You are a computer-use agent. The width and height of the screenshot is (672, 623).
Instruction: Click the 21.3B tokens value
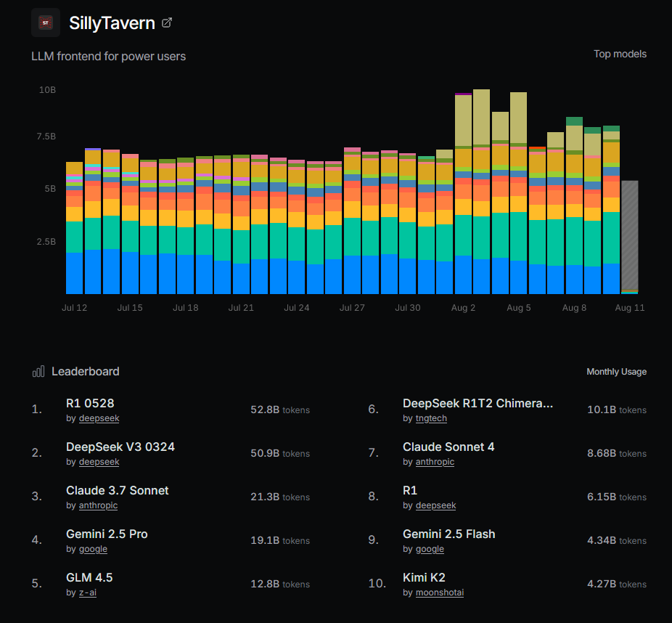(280, 497)
